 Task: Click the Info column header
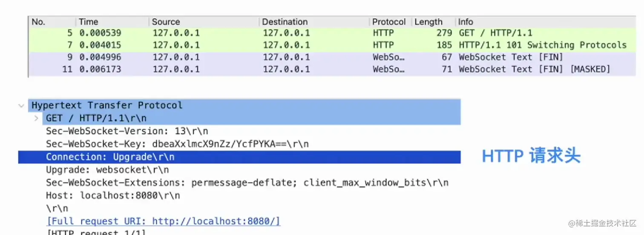click(x=545, y=22)
